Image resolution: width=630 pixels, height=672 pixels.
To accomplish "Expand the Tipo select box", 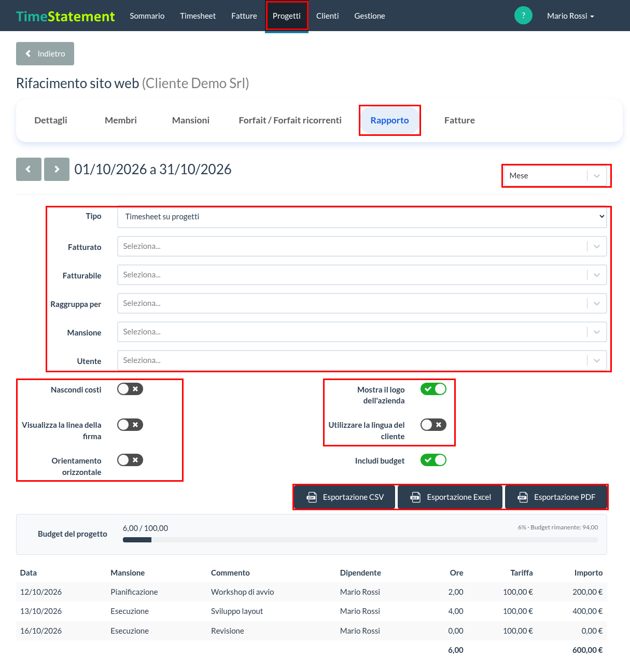I will point(362,217).
